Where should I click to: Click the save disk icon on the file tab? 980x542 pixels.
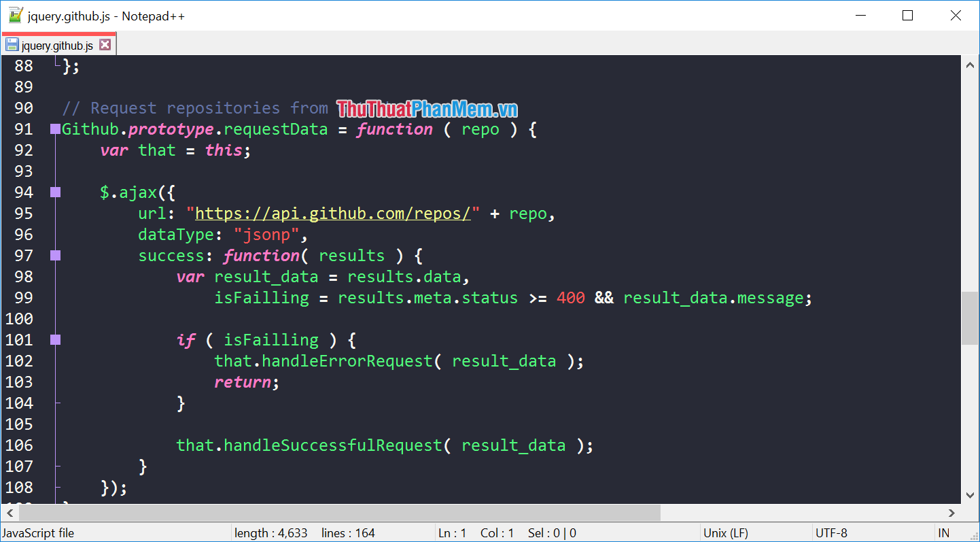(x=12, y=46)
